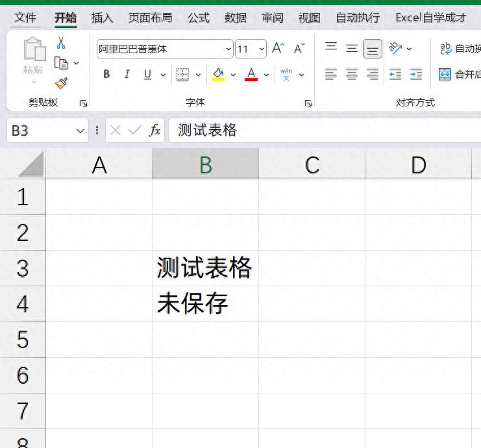Toggle italic formatting

[127, 74]
